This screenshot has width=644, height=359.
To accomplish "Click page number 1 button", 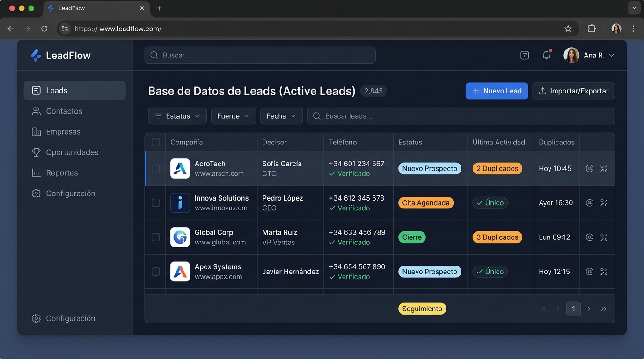I will click(x=573, y=309).
